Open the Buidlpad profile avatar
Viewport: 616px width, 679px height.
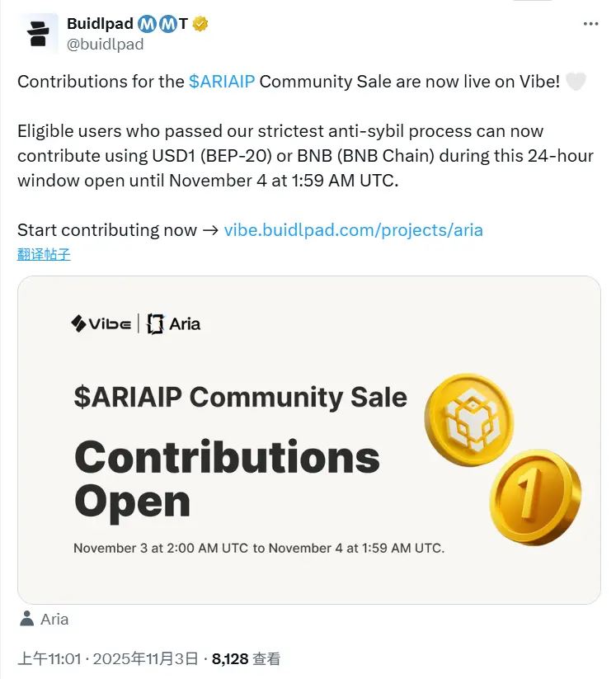[x=39, y=33]
